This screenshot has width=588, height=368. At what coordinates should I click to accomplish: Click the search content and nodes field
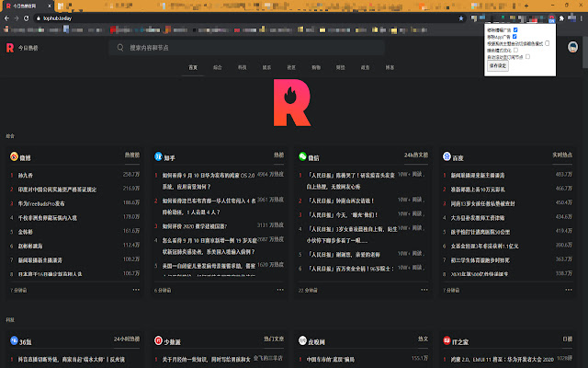pos(247,48)
